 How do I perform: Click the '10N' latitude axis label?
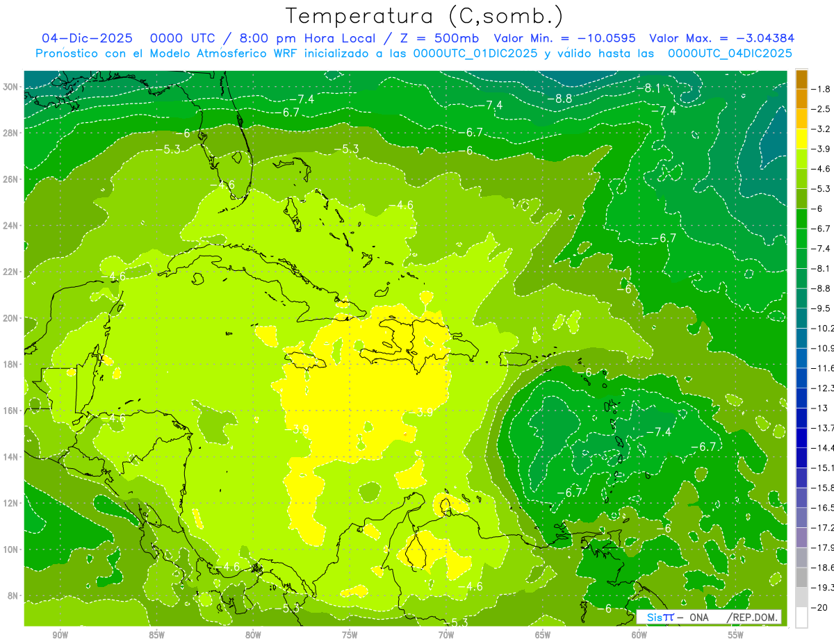pos(11,549)
